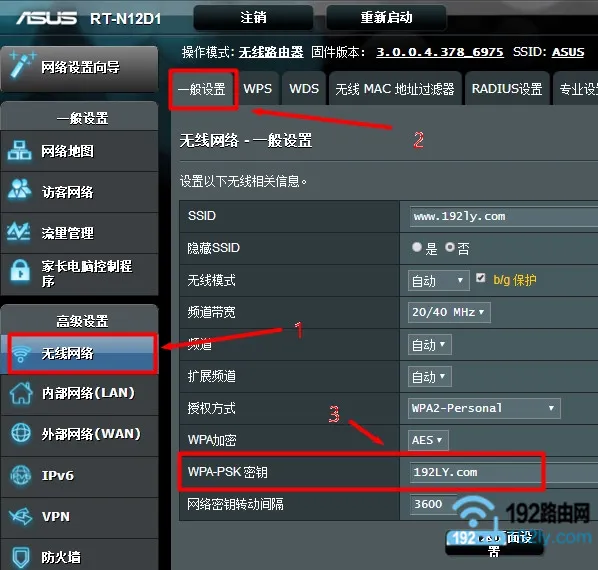Click the wireless network Wi-Fi icon
598x570 pixels.
(22, 354)
